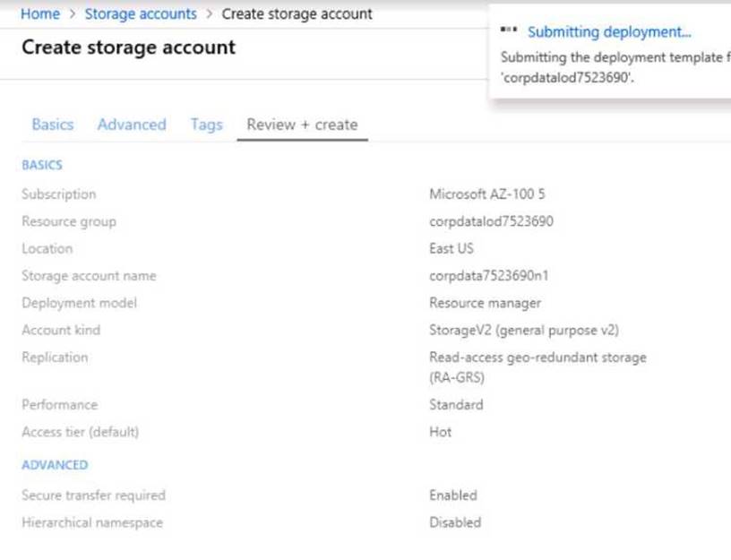The width and height of the screenshot is (731, 560).
Task: Click the Create storage account page title
Action: pyautogui.click(x=129, y=47)
